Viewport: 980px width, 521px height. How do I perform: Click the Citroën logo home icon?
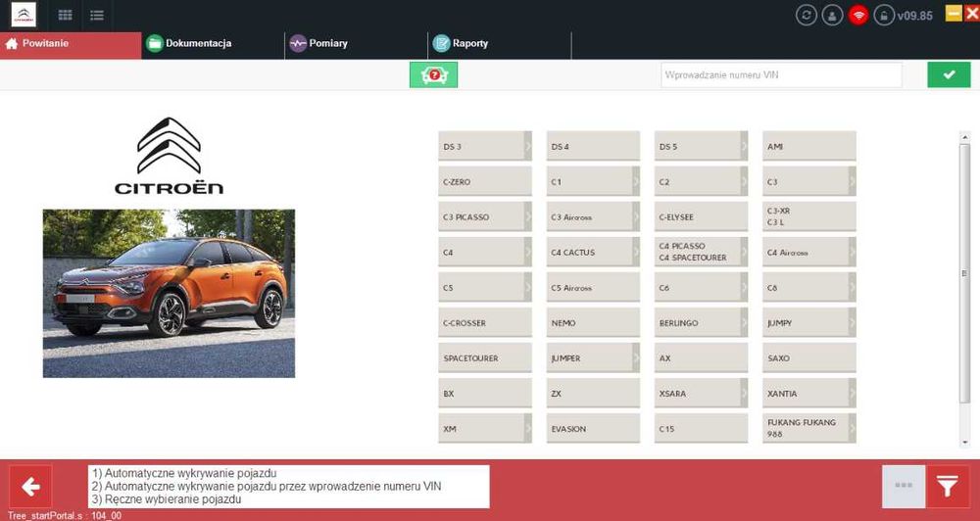pyautogui.click(x=24, y=15)
